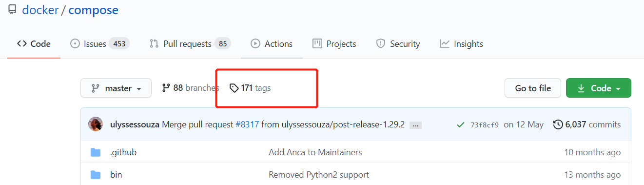Viewport: 644px width, 185px height.
Task: Open the docker organization link
Action: point(40,10)
